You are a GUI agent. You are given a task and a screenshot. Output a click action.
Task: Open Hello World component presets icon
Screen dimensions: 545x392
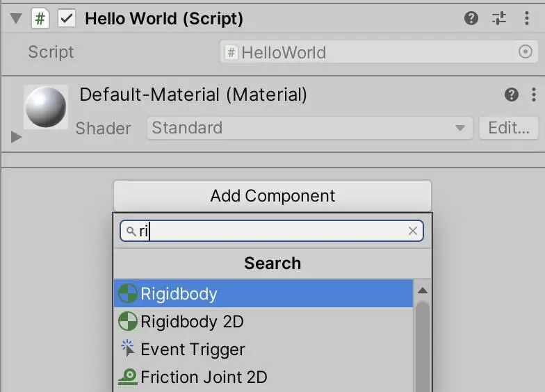pyautogui.click(x=499, y=19)
